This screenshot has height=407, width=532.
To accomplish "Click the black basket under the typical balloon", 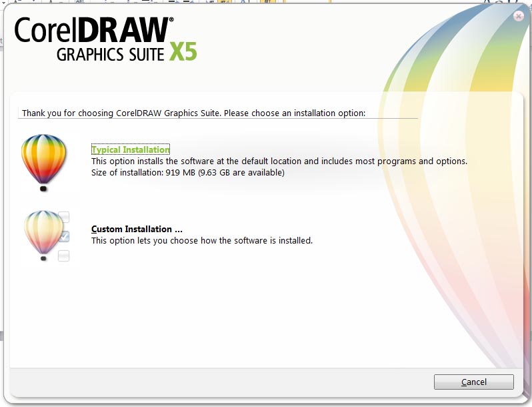I will [x=43, y=188].
